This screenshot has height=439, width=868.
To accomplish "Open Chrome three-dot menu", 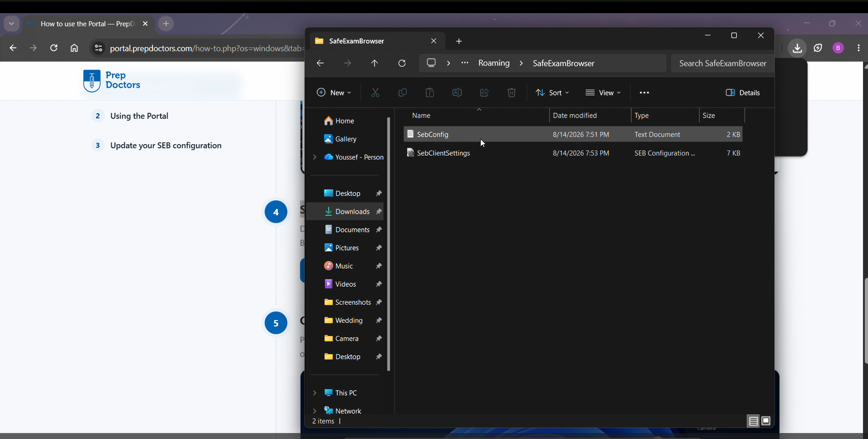I will coord(858,48).
